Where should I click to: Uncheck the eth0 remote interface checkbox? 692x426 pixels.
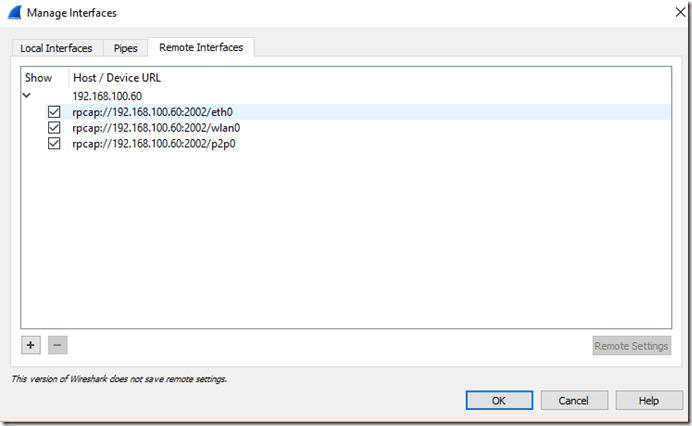click(54, 112)
